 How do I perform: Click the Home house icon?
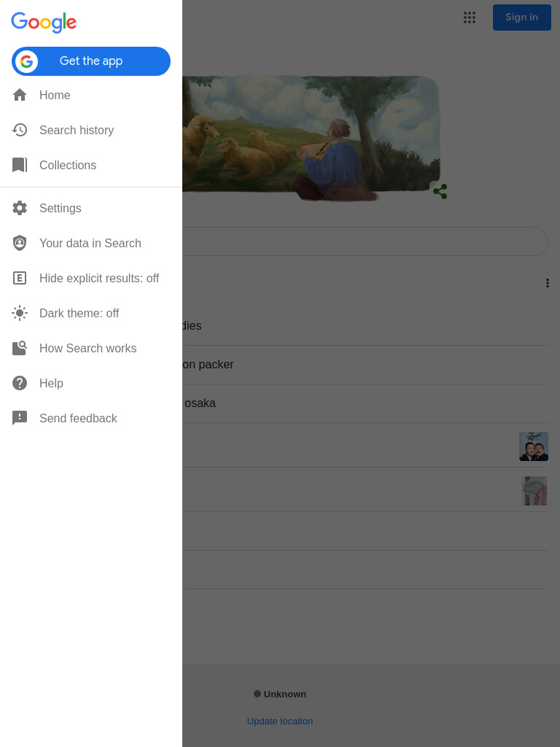(x=20, y=95)
